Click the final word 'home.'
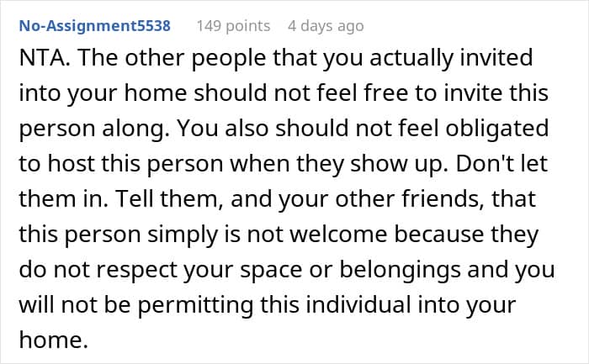This screenshot has width=589, height=364. point(53,340)
